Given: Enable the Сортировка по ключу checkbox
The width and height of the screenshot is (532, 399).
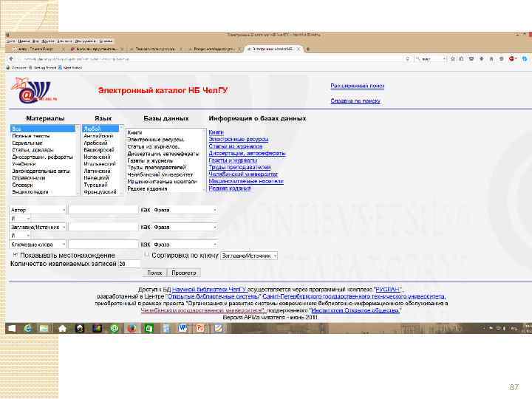Looking at the screenshot, I should (x=146, y=254).
